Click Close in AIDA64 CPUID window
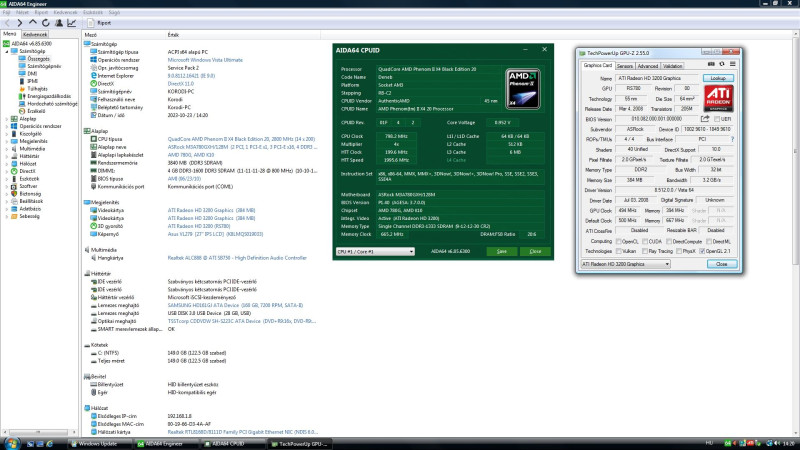This screenshot has height=450, width=800. [535, 251]
